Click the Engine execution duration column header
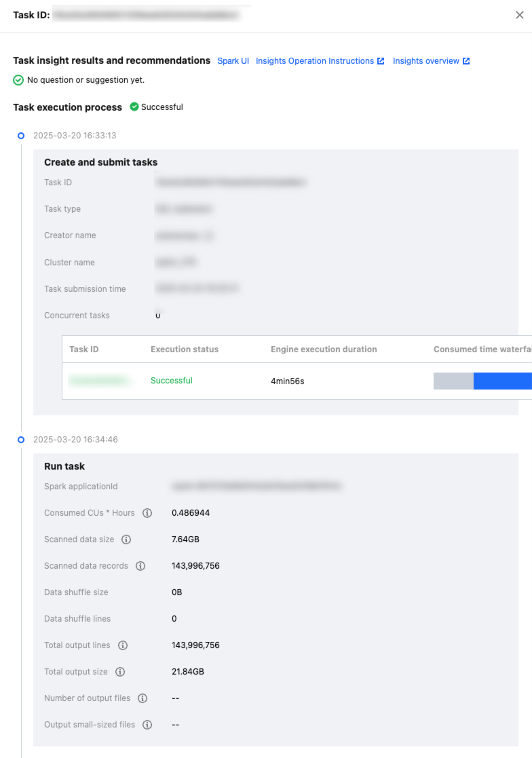This screenshot has width=532, height=758. coord(324,349)
